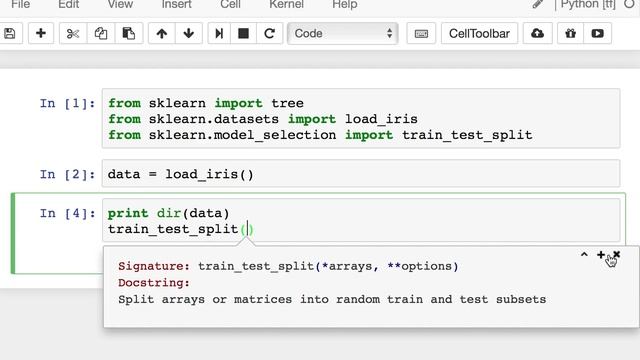Click the video play toolbar icon

pyautogui.click(x=598, y=33)
